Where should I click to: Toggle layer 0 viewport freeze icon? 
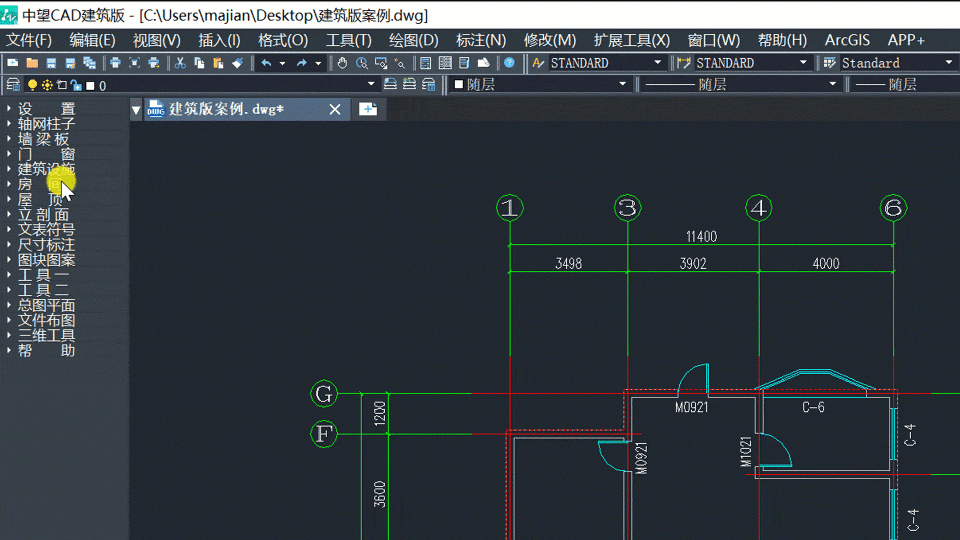tap(62, 85)
